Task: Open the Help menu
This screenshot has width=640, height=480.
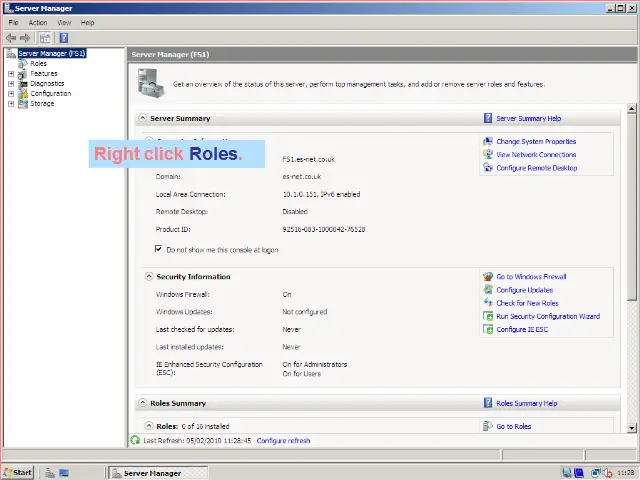Action: click(x=87, y=23)
